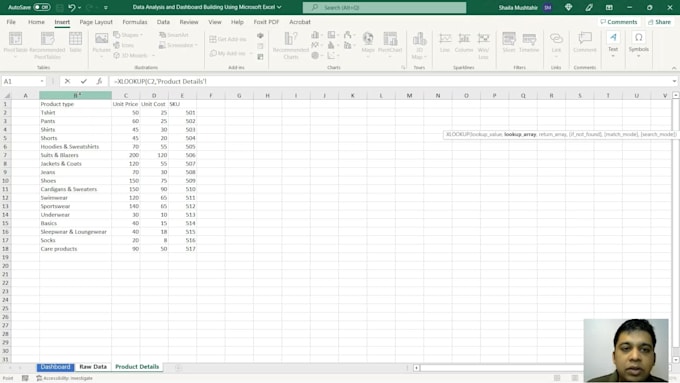Open the Review tab
The image size is (680, 383).
pyautogui.click(x=189, y=22)
